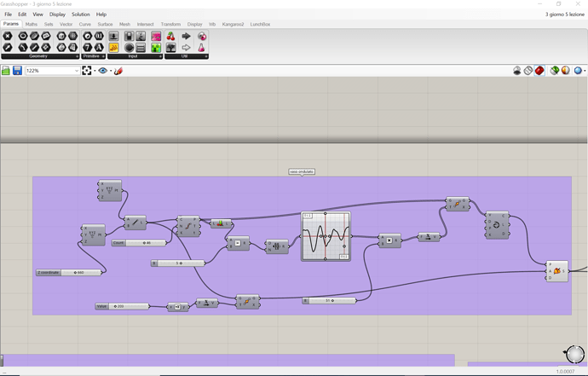Screen dimensions: 588x376
Task: Click the canvas compass navigation widget
Action: tap(575, 354)
